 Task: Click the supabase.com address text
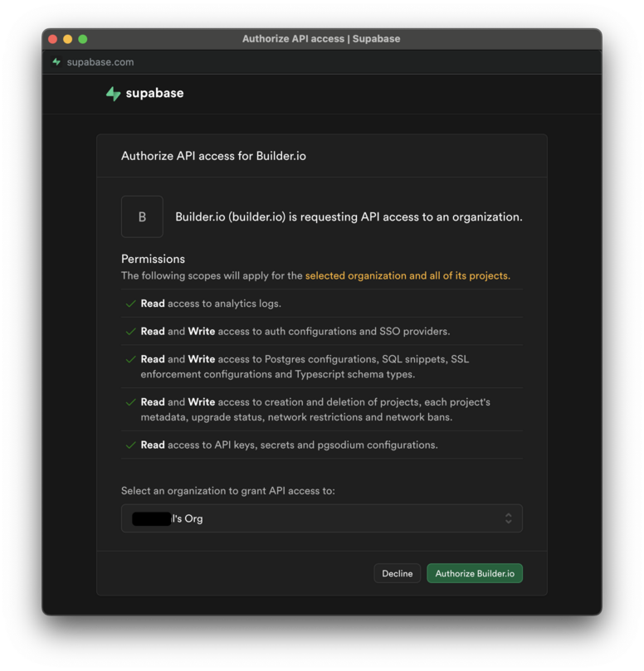[x=100, y=62]
